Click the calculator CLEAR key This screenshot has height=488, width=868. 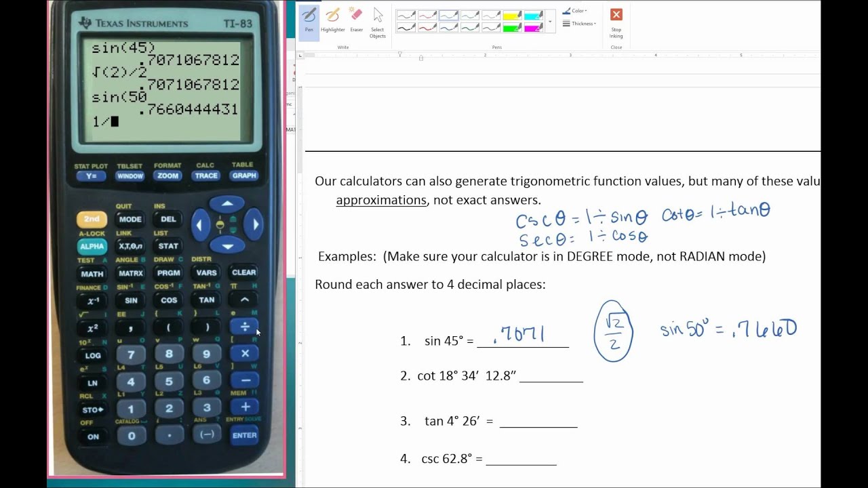tap(244, 272)
